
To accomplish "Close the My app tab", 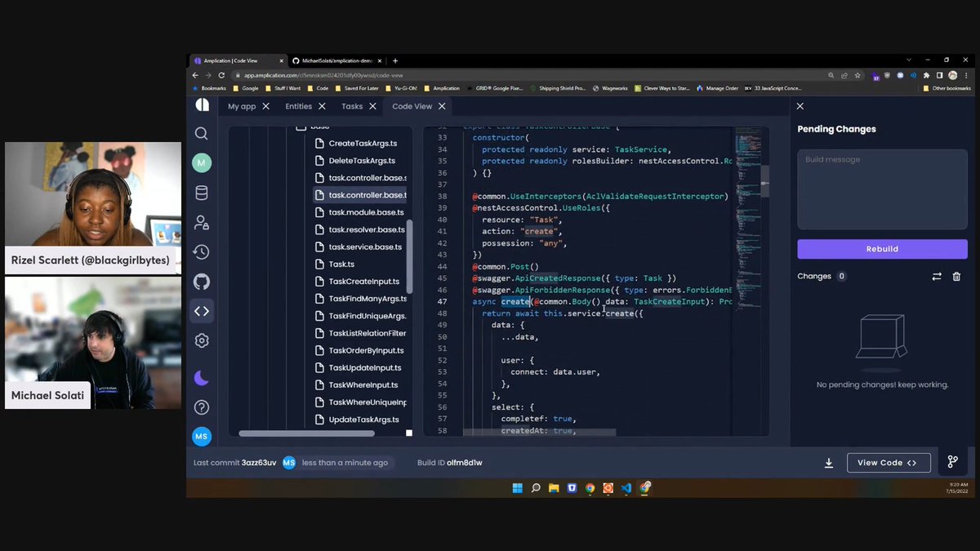I will [x=266, y=106].
